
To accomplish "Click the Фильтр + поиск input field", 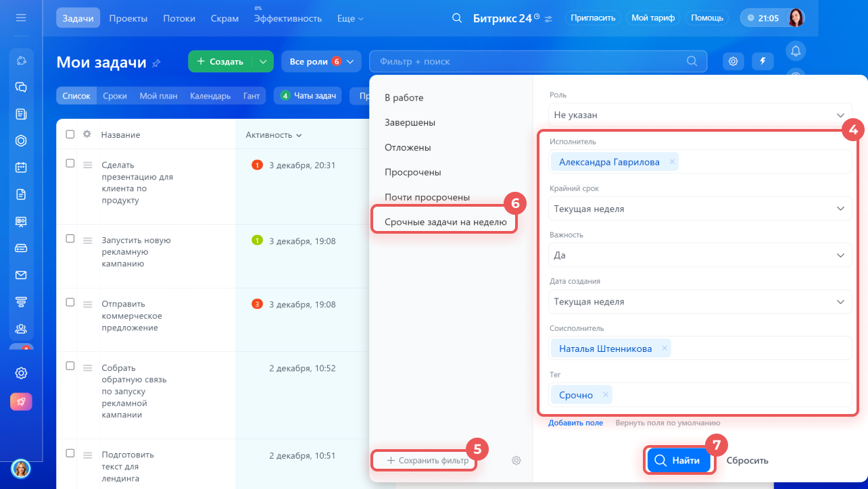I will tap(527, 61).
